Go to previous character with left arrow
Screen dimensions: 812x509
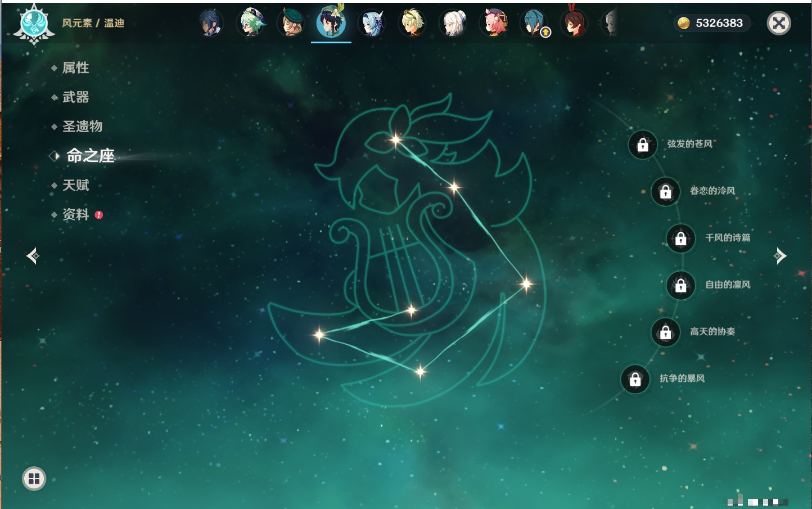coord(33,256)
